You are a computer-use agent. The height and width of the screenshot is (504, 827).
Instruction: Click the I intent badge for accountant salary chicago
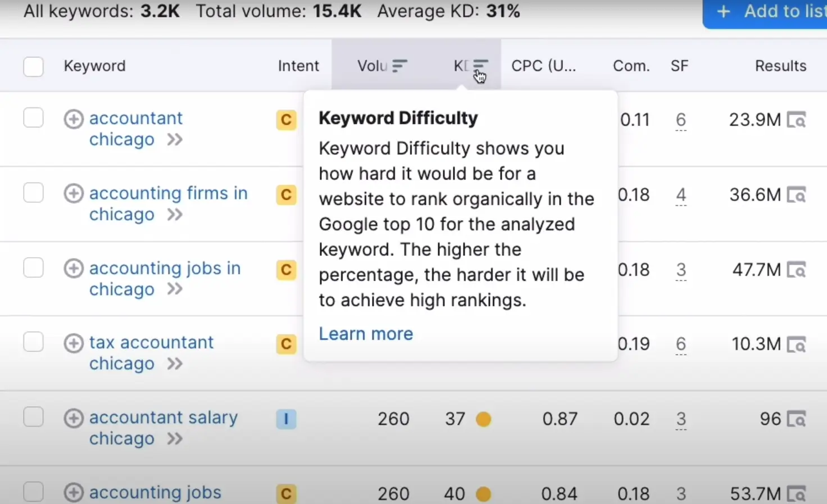click(286, 419)
